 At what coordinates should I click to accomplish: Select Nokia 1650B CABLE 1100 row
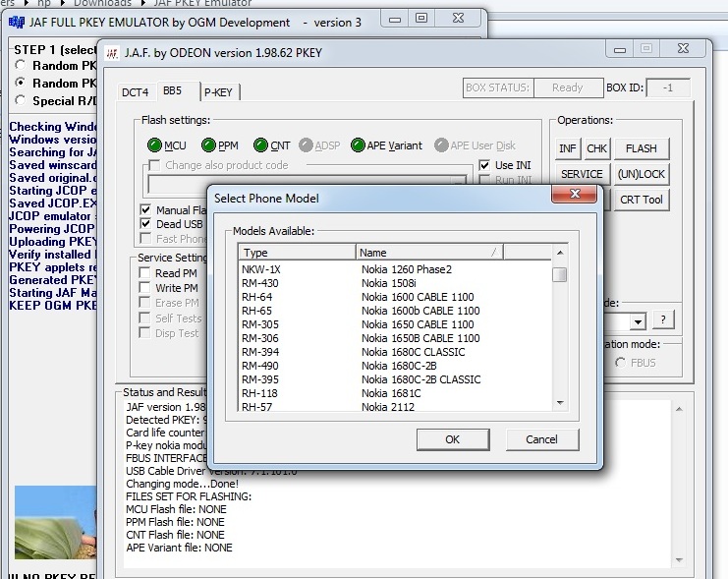pyautogui.click(x=395, y=338)
